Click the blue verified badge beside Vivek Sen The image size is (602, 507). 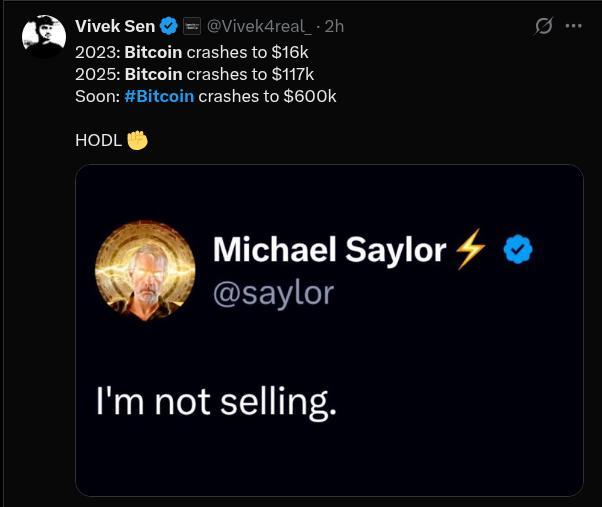pos(170,26)
